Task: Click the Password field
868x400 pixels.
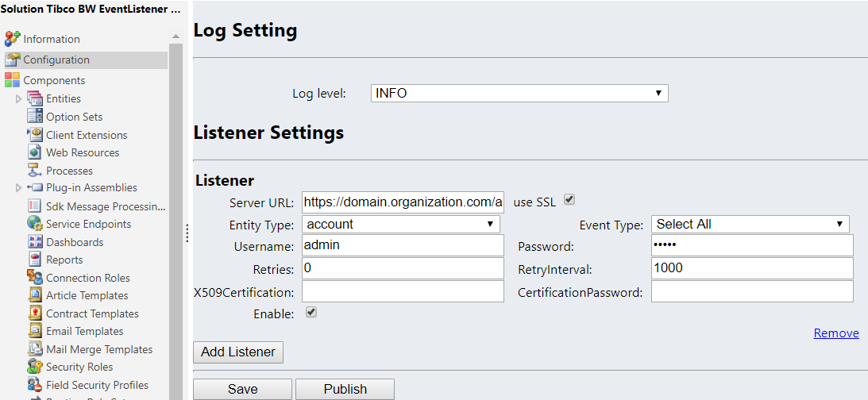Action: (752, 245)
